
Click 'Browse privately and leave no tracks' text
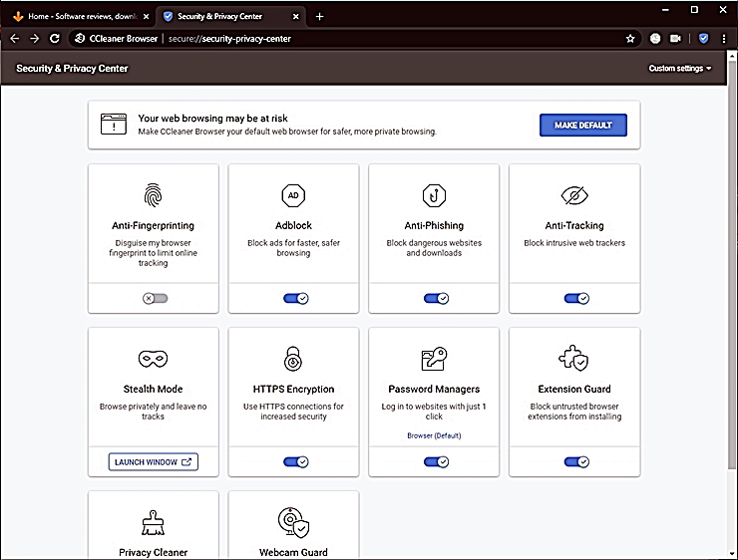pyautogui.click(x=153, y=412)
